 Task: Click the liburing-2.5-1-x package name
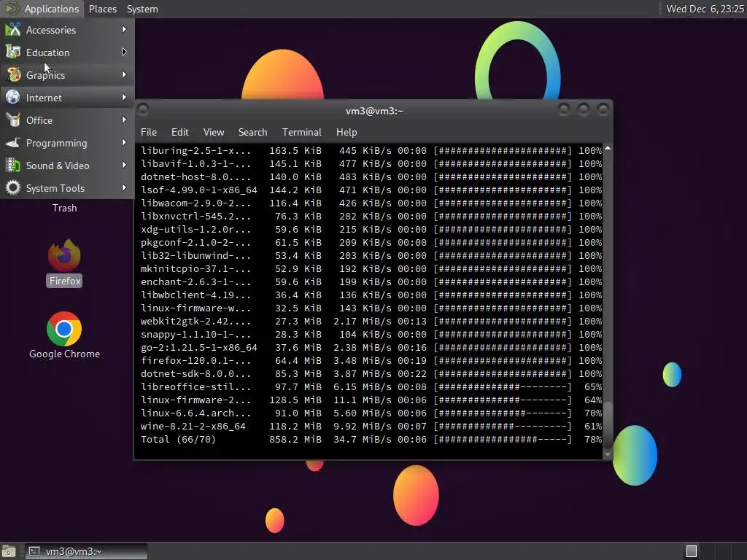coord(196,150)
